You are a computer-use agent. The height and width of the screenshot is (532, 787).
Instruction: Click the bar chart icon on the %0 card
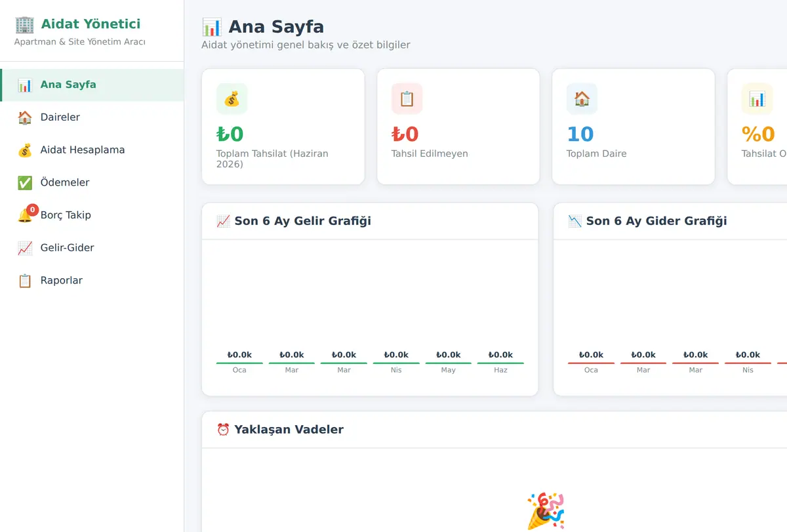(757, 99)
